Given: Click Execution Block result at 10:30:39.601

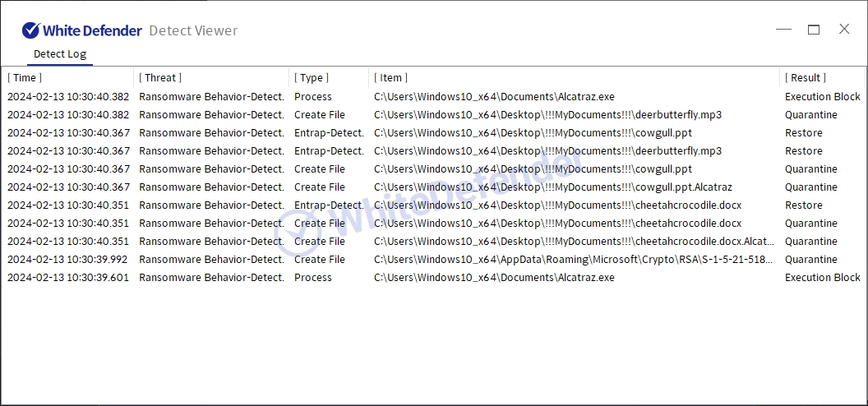Looking at the screenshot, I should 823,278.
